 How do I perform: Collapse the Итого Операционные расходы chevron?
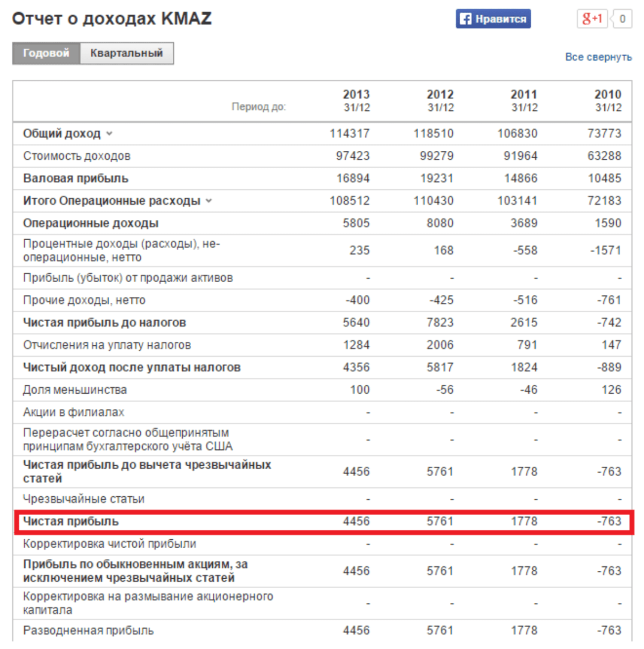pos(209,201)
